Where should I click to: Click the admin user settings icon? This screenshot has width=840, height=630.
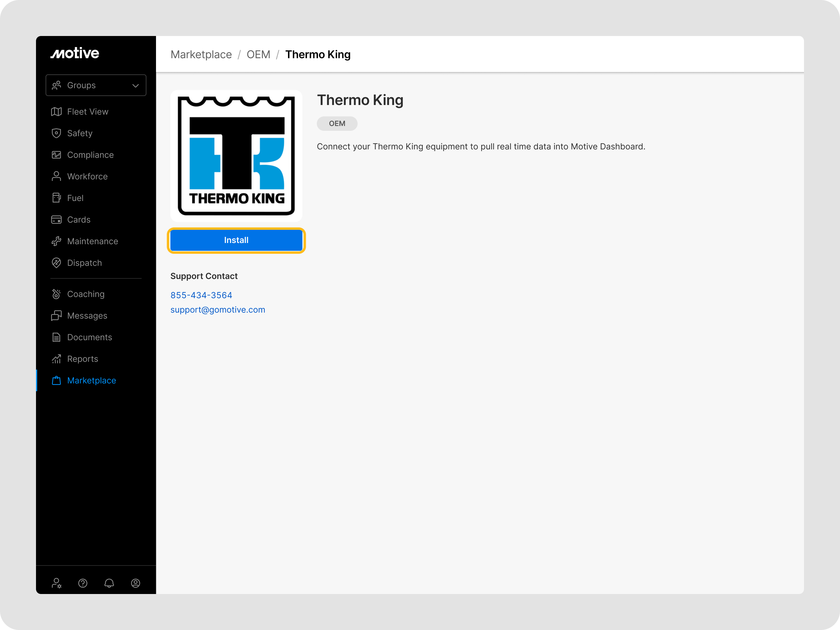(x=56, y=583)
